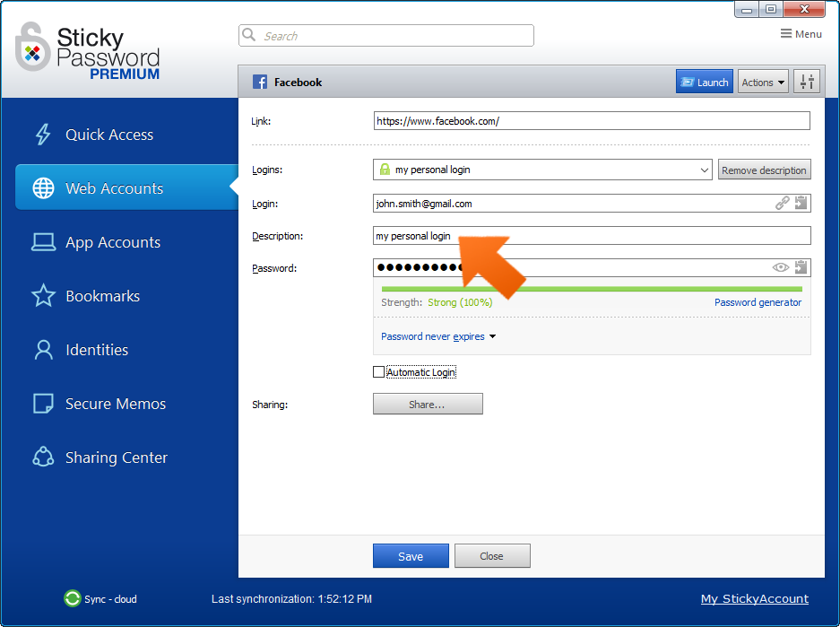Click the Password input field
Image resolution: width=840 pixels, height=627 pixels.
(x=592, y=267)
